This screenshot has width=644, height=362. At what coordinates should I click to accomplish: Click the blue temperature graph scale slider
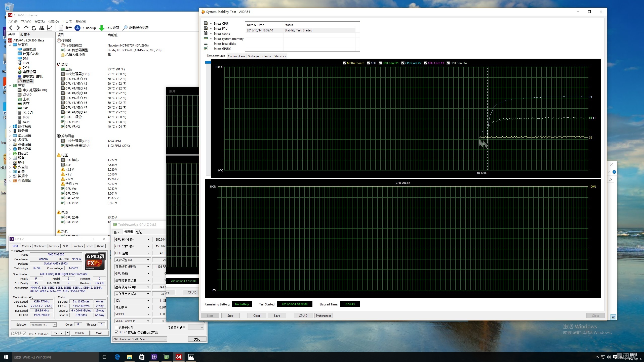click(x=208, y=62)
